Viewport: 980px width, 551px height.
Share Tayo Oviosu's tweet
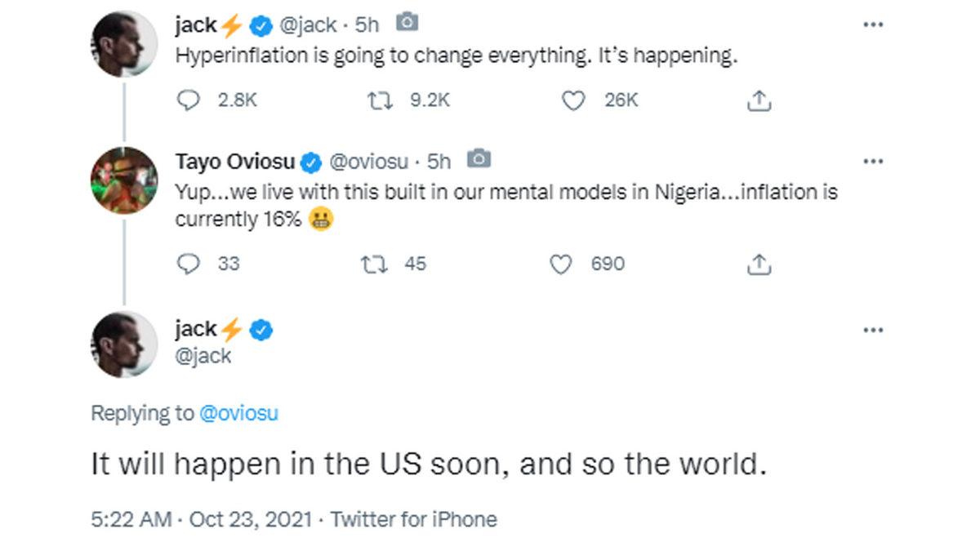tap(759, 264)
